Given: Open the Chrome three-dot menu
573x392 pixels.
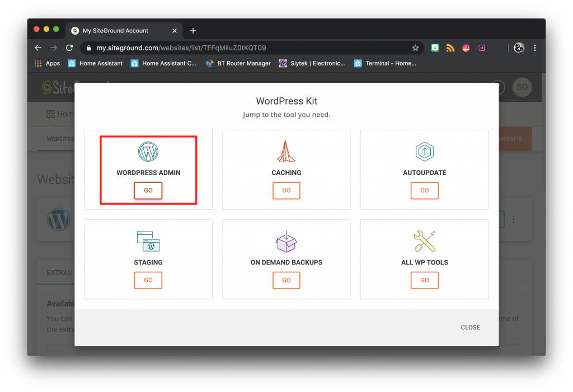Looking at the screenshot, I should pos(534,48).
